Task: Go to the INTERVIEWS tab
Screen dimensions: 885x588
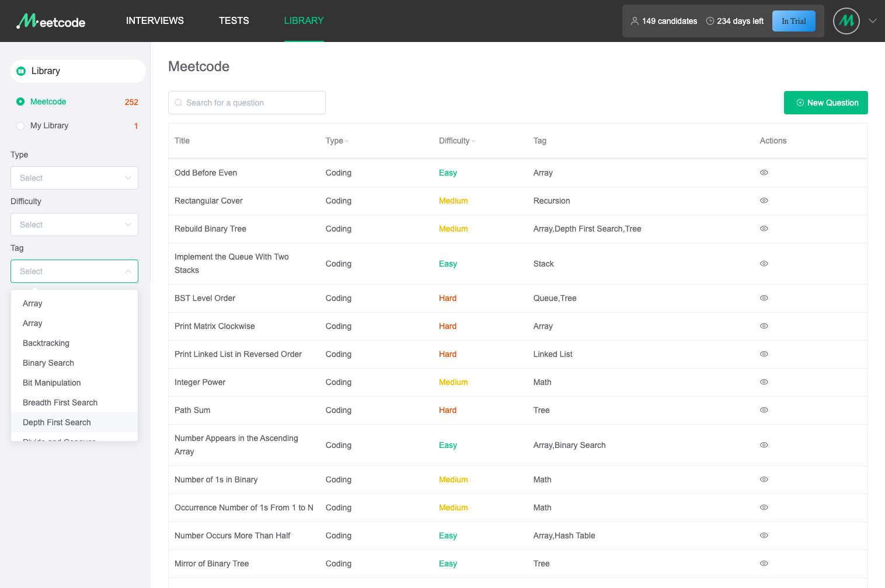Action: coord(155,21)
